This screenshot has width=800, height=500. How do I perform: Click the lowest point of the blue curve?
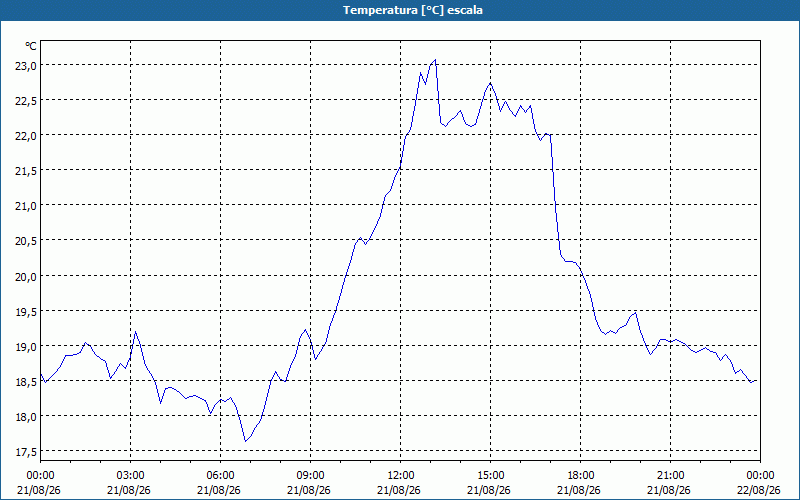click(245, 441)
